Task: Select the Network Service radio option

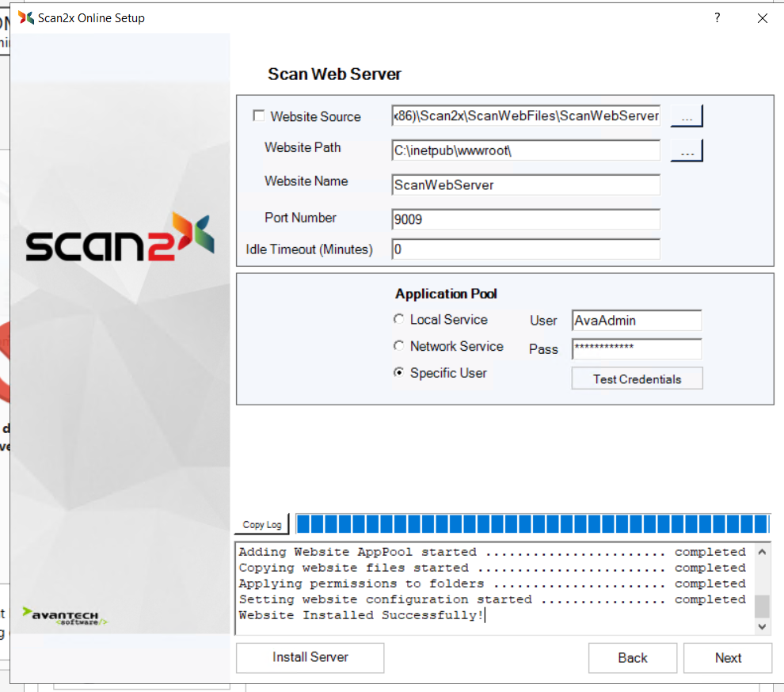Action: (398, 346)
